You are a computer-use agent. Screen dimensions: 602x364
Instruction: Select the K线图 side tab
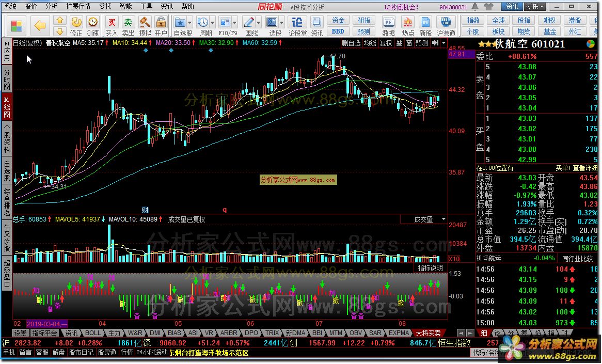pyautogui.click(x=7, y=107)
